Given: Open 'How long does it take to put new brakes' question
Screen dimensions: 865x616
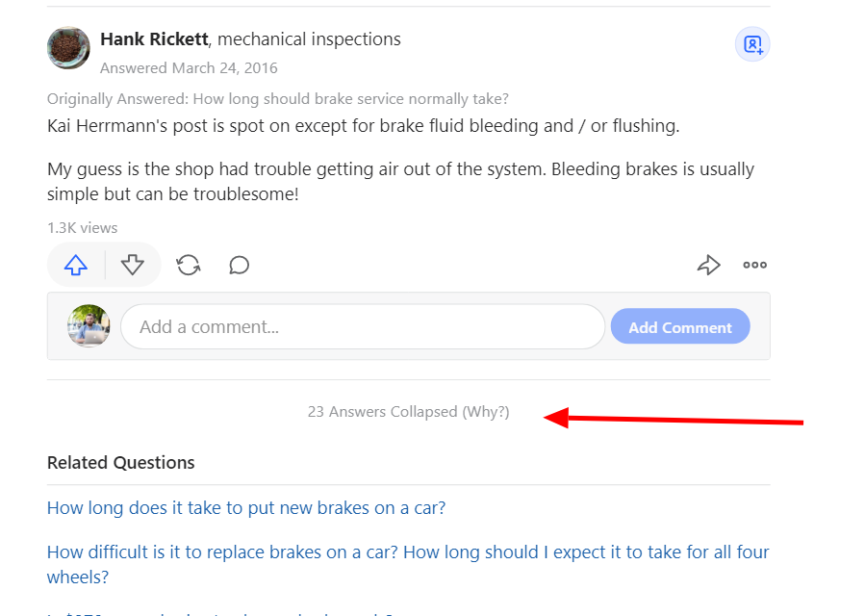Looking at the screenshot, I should [246, 508].
